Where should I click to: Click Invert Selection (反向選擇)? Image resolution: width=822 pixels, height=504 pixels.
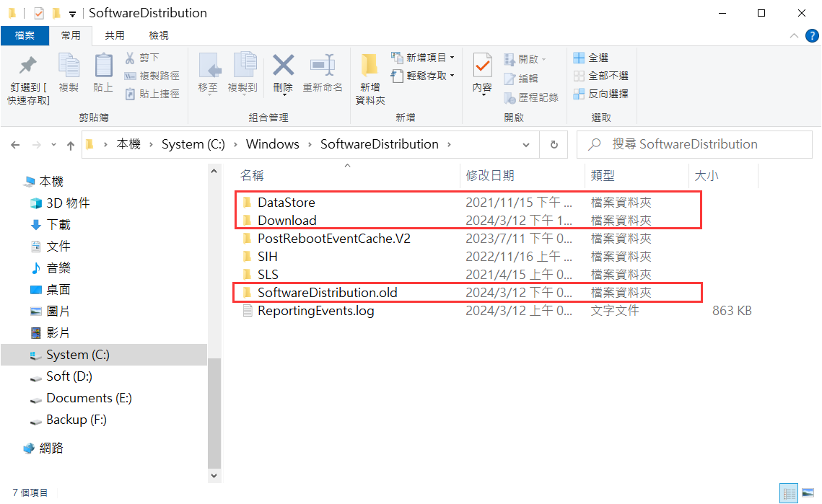pos(600,94)
